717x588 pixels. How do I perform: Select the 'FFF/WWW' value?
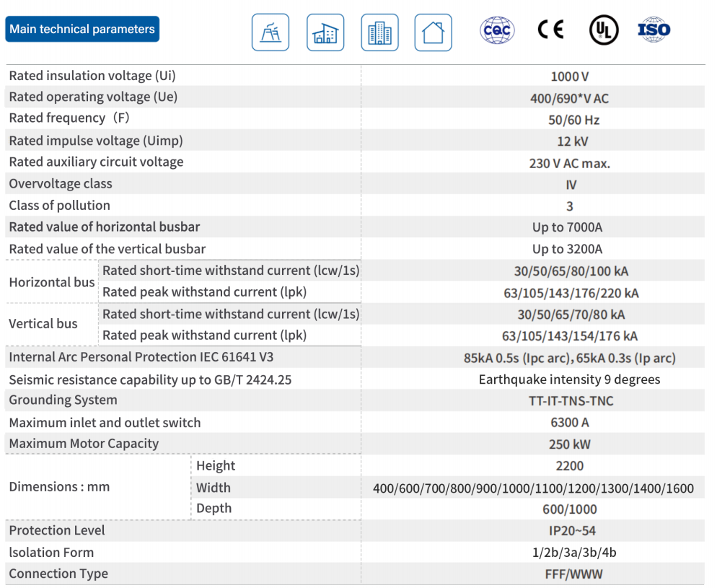[574, 574]
